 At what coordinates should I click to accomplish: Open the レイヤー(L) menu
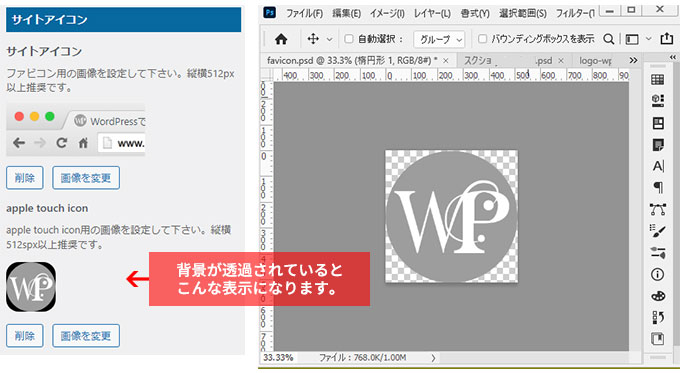(432, 13)
